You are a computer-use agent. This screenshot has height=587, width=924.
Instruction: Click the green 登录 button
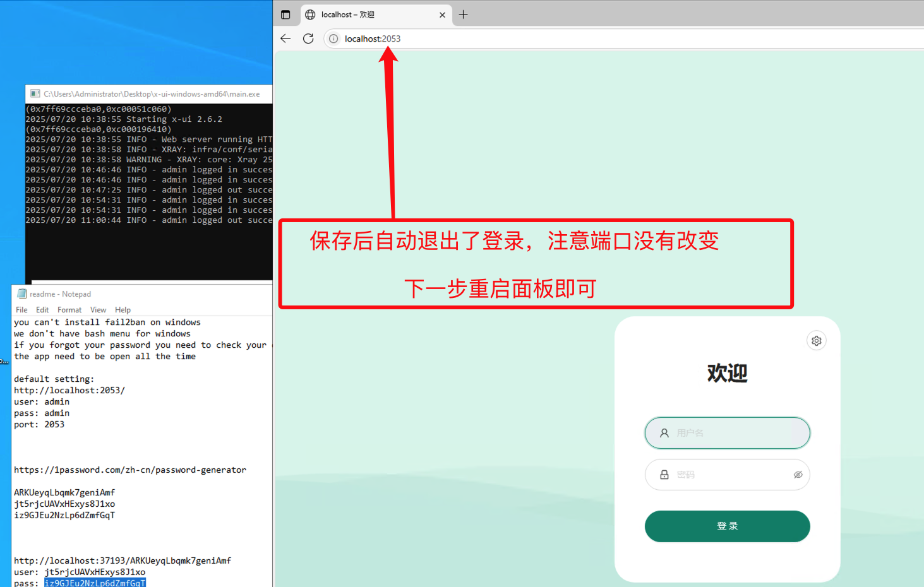[x=728, y=526]
